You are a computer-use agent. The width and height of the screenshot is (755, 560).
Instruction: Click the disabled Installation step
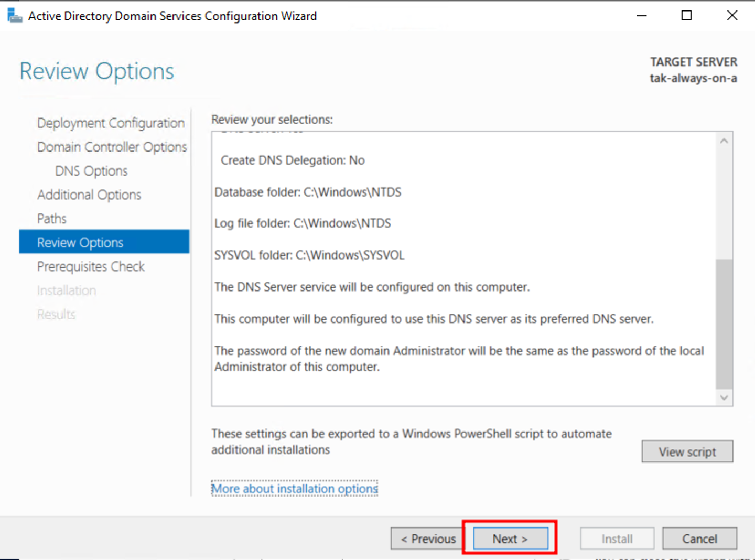(x=67, y=290)
